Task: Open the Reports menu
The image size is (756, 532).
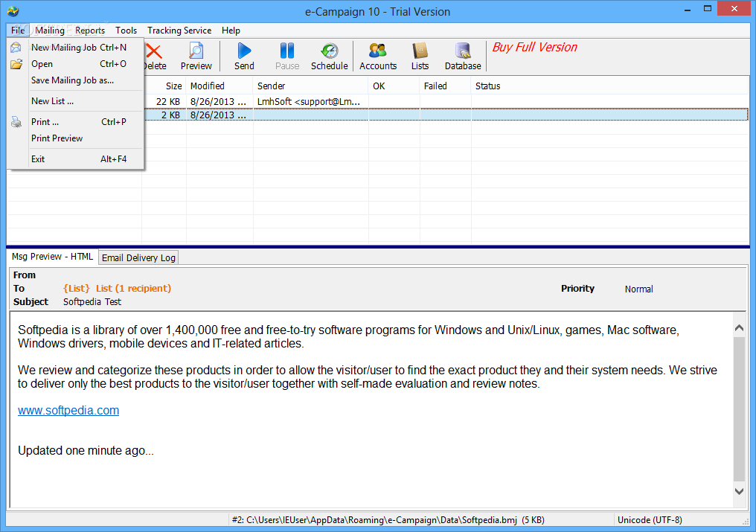Action: click(90, 31)
